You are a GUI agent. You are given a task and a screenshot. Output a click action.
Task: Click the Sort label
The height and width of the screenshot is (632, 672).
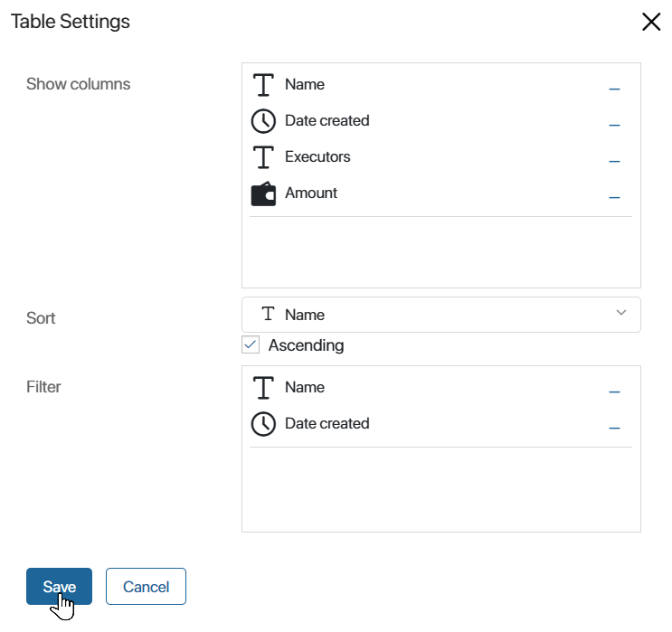41,318
